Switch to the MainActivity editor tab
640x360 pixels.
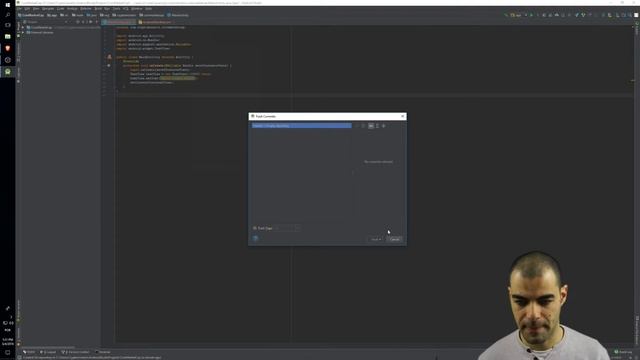pos(118,22)
